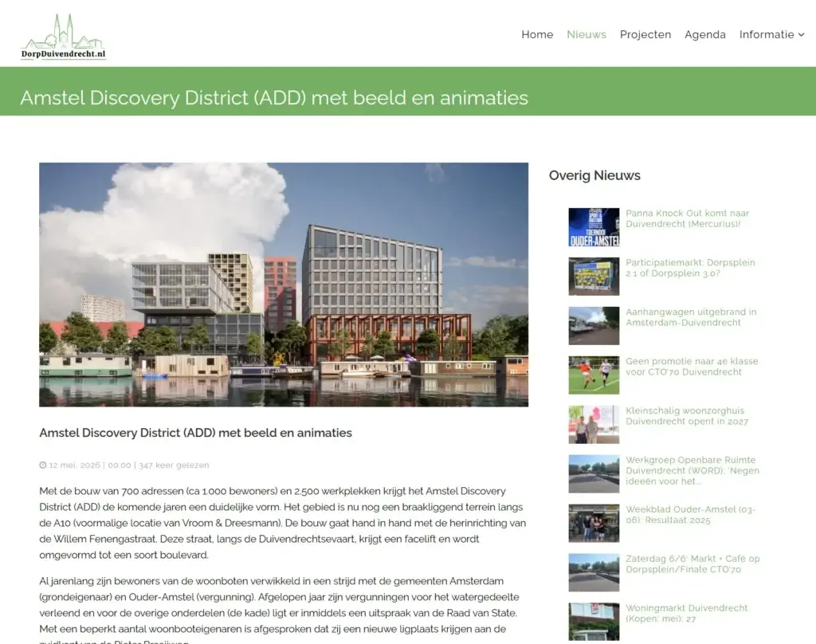Open Woningmarkt Duivendrecht article link

click(686, 613)
